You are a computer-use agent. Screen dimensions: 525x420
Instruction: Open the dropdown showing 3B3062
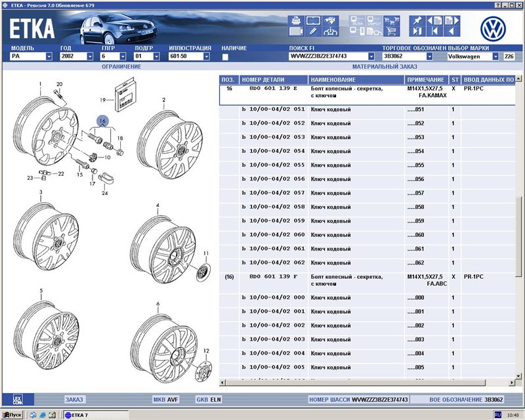point(429,56)
